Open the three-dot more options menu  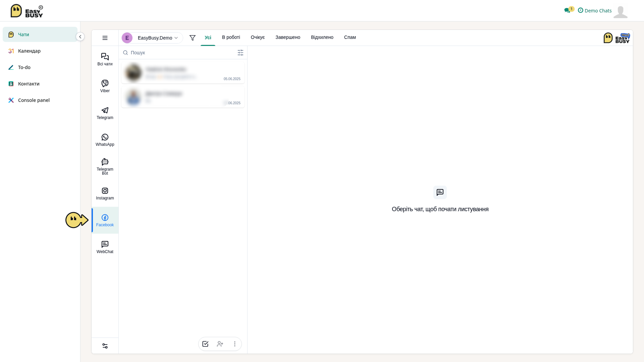(x=235, y=344)
